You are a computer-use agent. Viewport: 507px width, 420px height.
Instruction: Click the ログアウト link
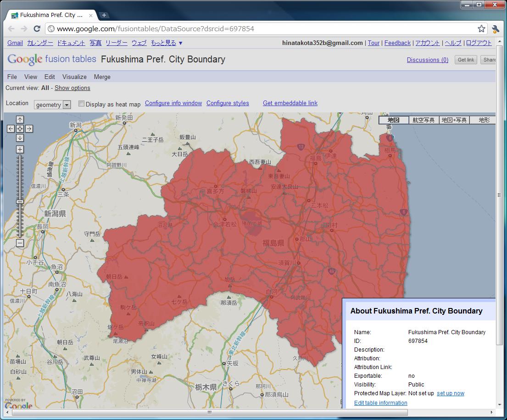point(479,43)
